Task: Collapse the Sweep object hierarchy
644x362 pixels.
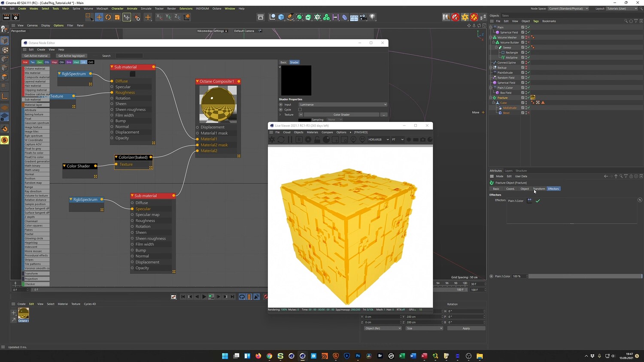Action: (496, 48)
